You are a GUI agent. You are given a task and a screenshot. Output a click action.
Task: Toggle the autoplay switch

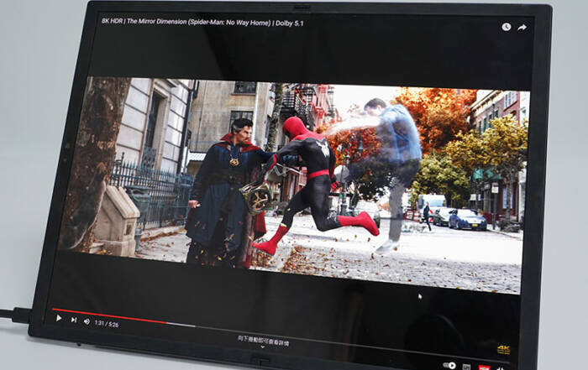click(x=449, y=365)
